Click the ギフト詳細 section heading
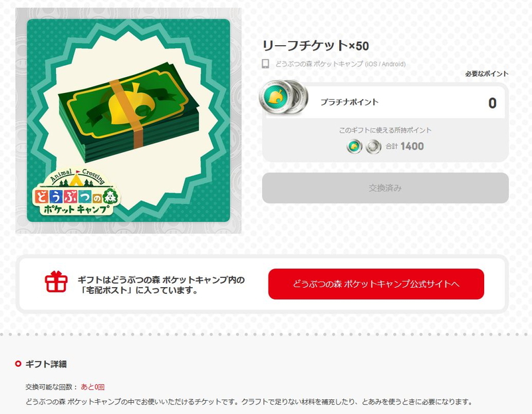This screenshot has height=414, width=532. tap(46, 364)
